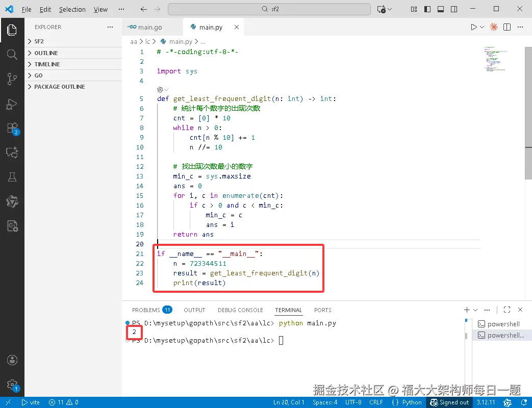Change CRLF end of line sequence

click(x=376, y=402)
